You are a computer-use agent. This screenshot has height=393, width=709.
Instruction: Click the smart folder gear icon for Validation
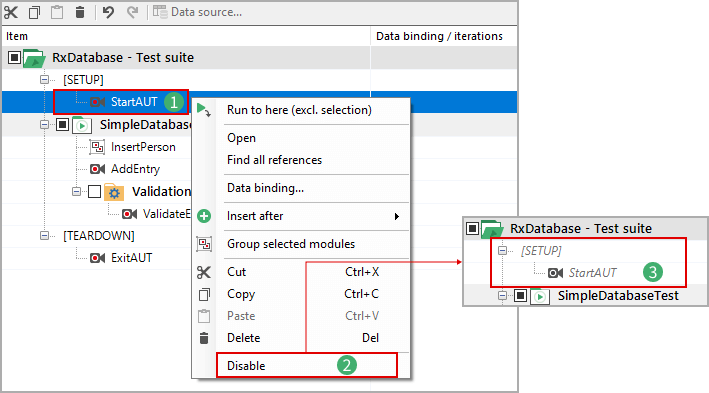(x=114, y=192)
